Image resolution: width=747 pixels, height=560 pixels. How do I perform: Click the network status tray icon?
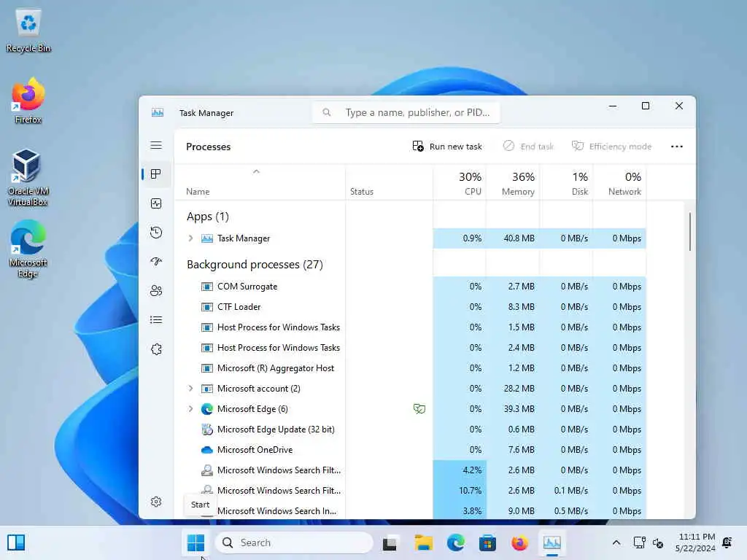639,542
